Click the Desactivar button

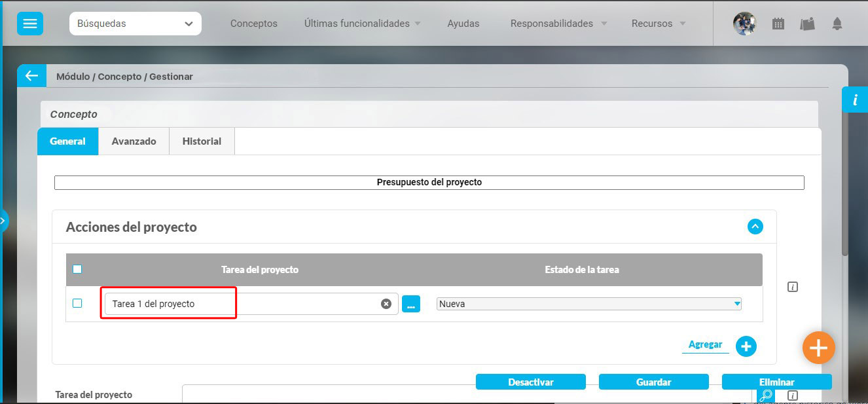click(x=530, y=382)
